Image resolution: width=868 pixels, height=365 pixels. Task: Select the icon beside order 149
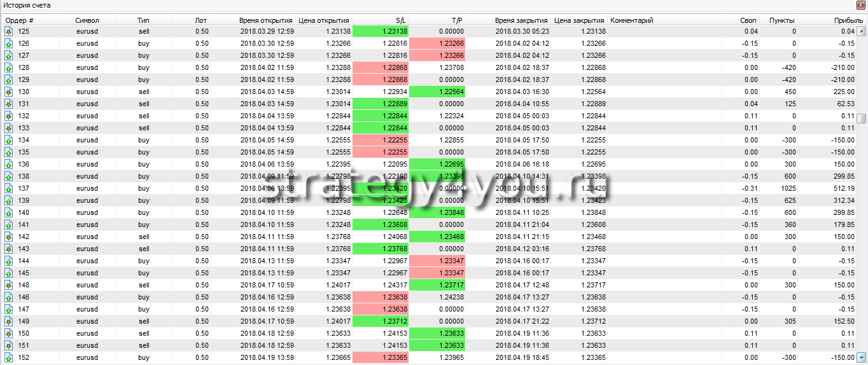[x=9, y=321]
